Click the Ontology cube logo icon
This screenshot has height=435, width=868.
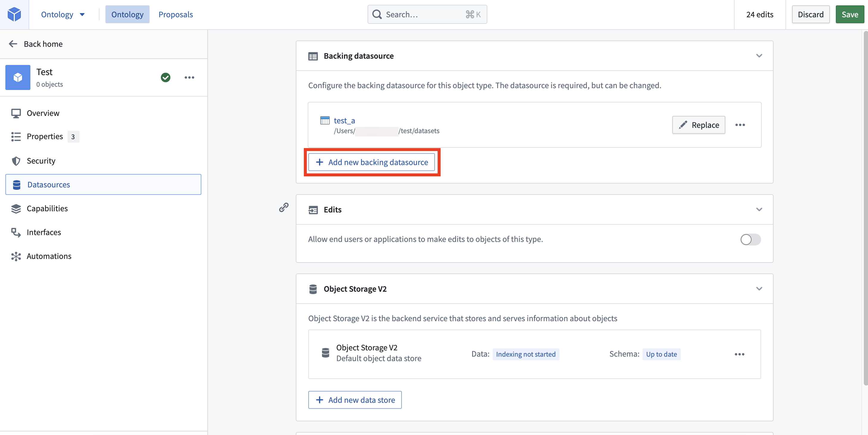click(14, 14)
